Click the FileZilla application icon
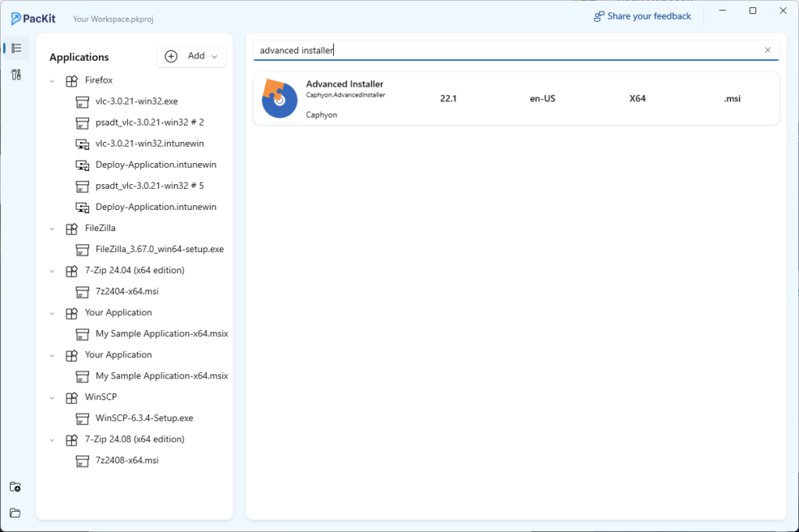This screenshot has height=532, width=799. click(x=72, y=229)
